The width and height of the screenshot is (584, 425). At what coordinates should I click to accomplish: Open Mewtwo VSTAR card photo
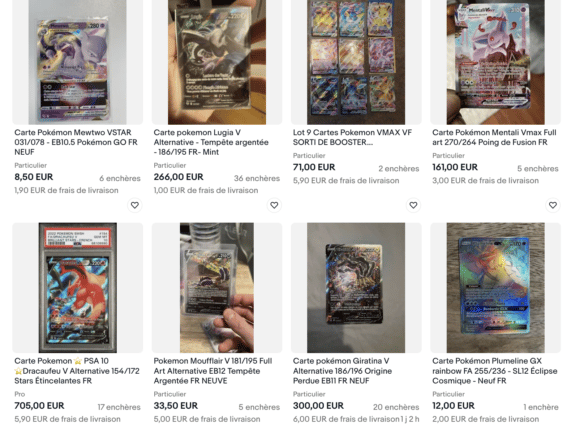[77, 62]
